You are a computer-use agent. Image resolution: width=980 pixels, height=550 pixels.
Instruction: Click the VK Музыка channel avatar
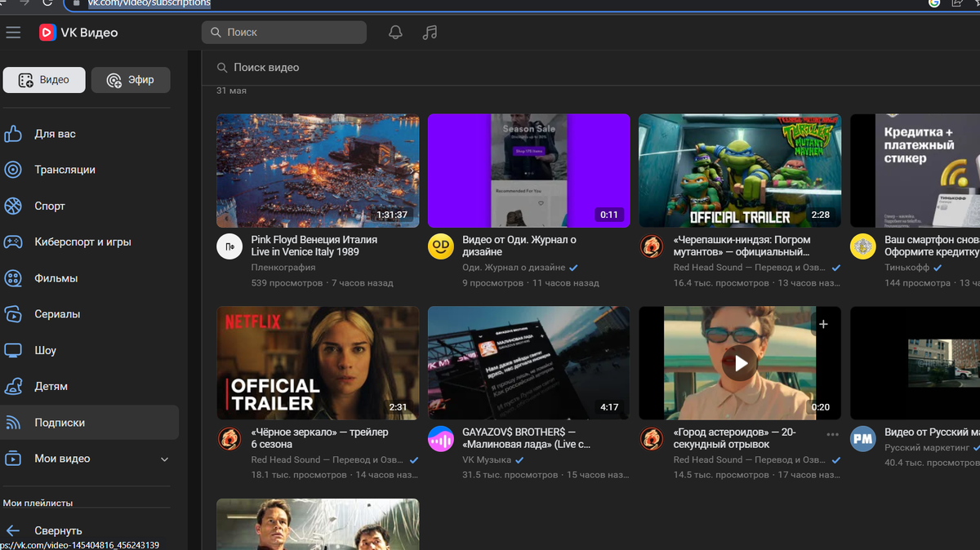[441, 439]
